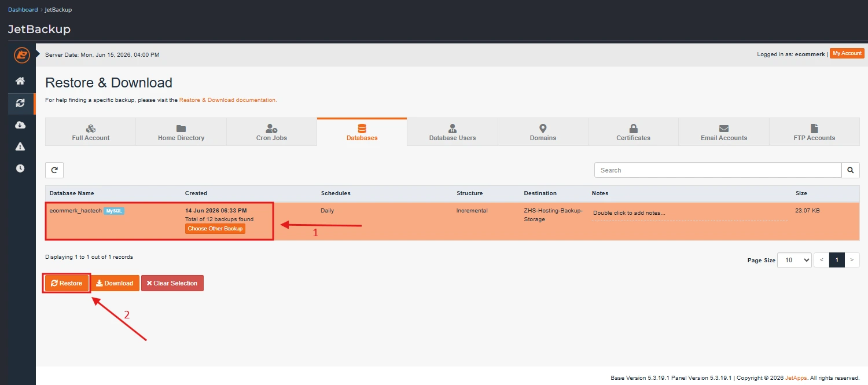Open the Certificates tab
Screen dimensions: 868x385
[x=633, y=132]
